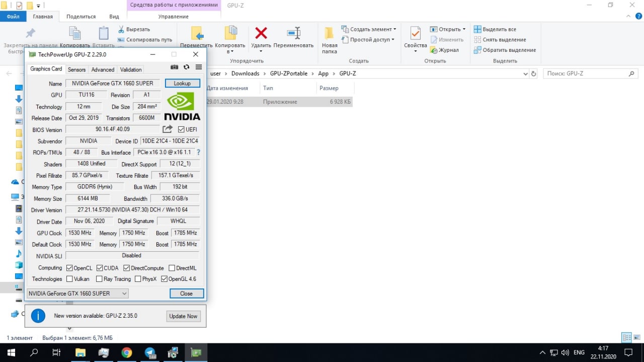The width and height of the screenshot is (644, 362).
Task: Toggle the CUDA checkbox
Action: click(x=100, y=268)
